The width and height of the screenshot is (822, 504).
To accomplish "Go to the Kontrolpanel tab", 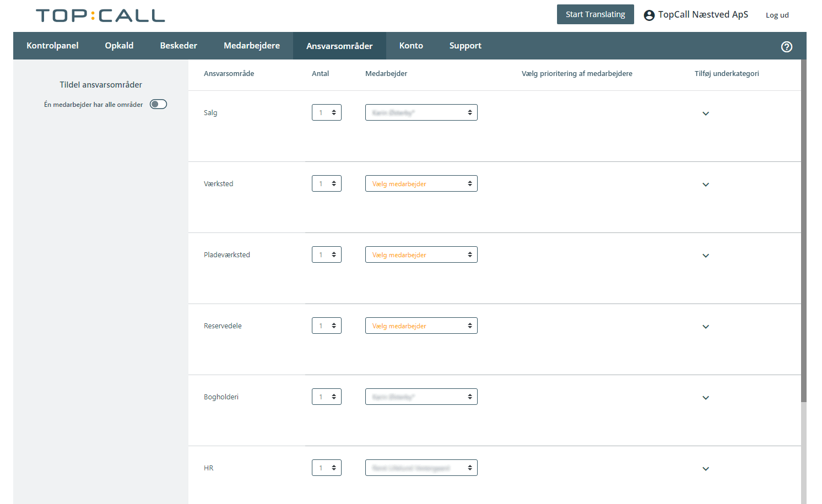I will pyautogui.click(x=52, y=46).
